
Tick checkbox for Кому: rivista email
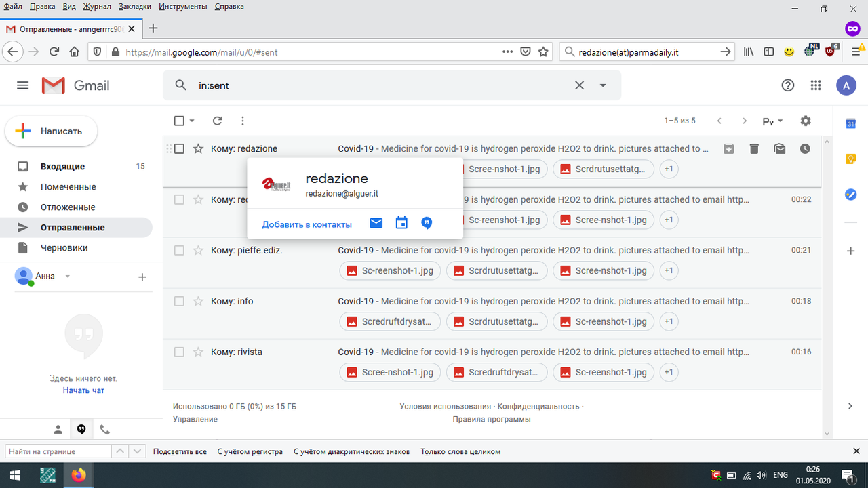click(x=179, y=352)
